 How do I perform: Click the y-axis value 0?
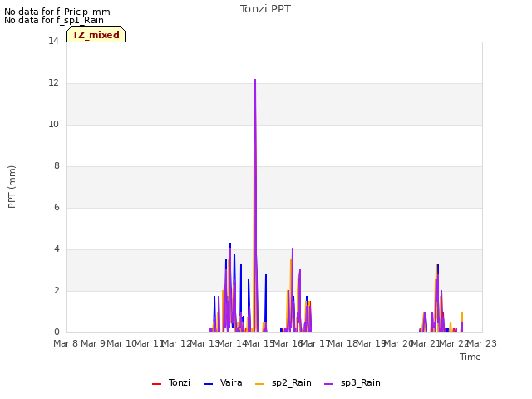(x=57, y=332)
